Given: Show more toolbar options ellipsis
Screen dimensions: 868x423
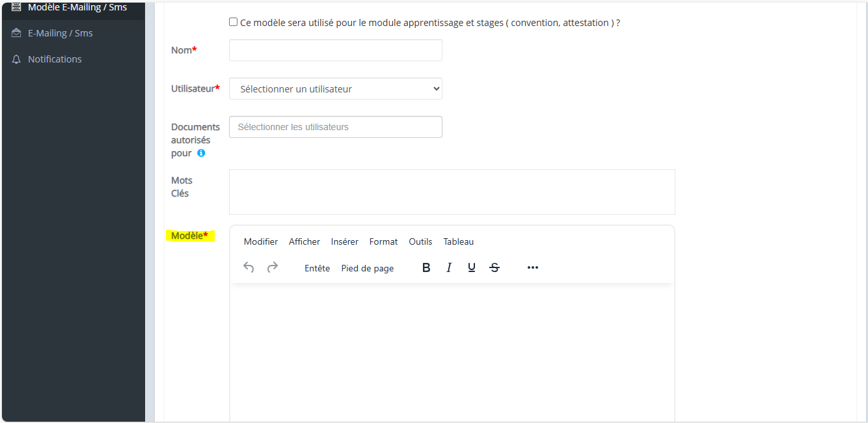Looking at the screenshot, I should [533, 267].
